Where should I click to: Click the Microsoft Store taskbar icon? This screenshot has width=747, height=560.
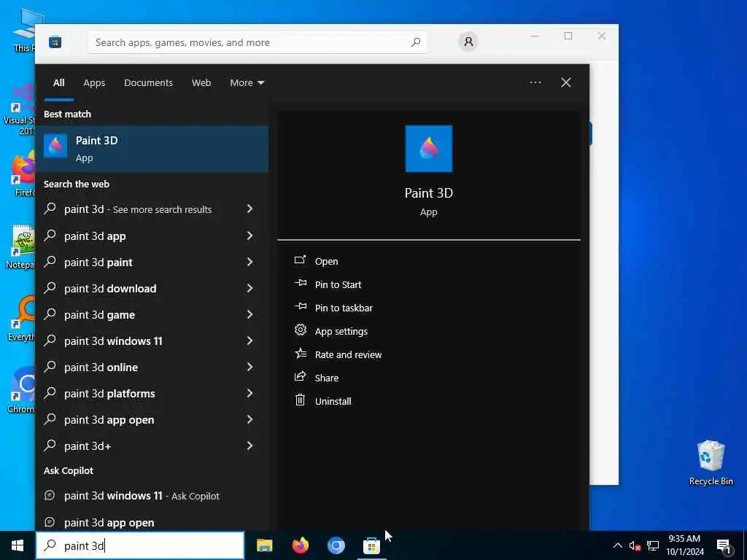(x=371, y=545)
